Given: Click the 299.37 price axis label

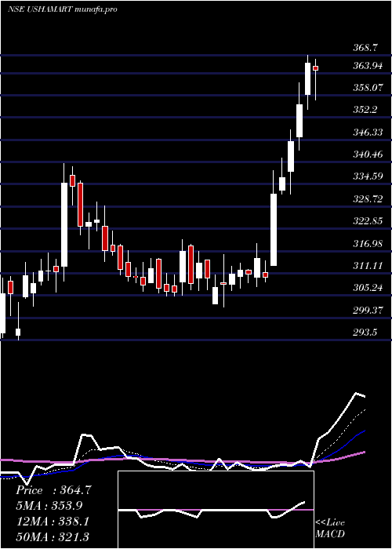Looking at the screenshot, I should coord(367,311).
